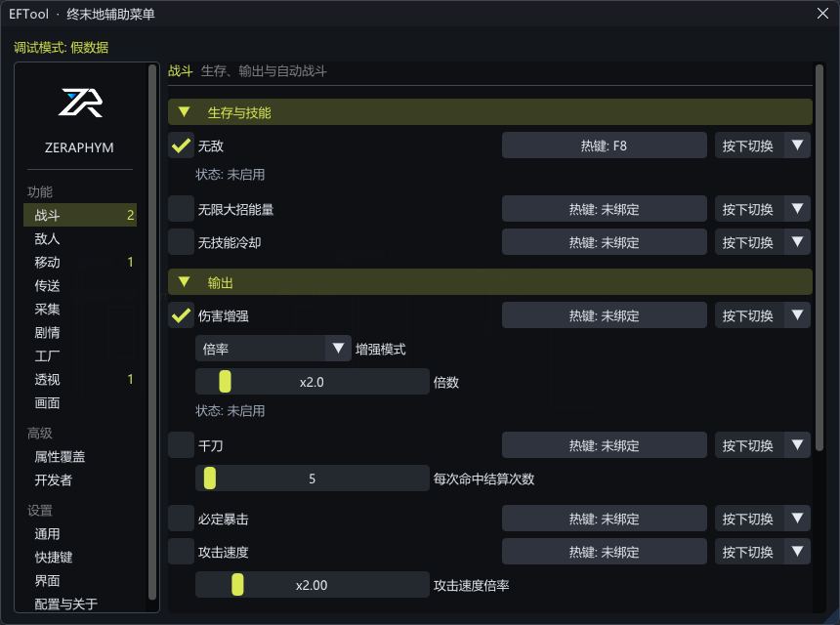Click the 热键: F8 binding button
Screen dimensions: 840x625
click(605, 146)
